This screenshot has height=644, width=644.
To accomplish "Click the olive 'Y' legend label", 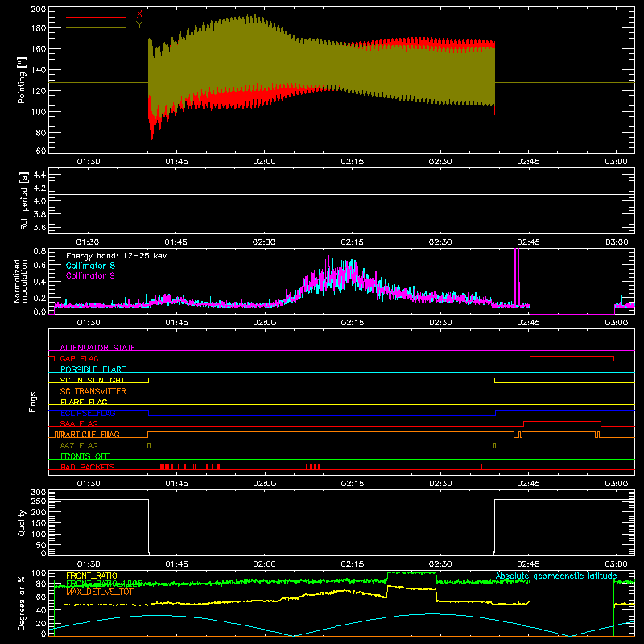I will (139, 25).
